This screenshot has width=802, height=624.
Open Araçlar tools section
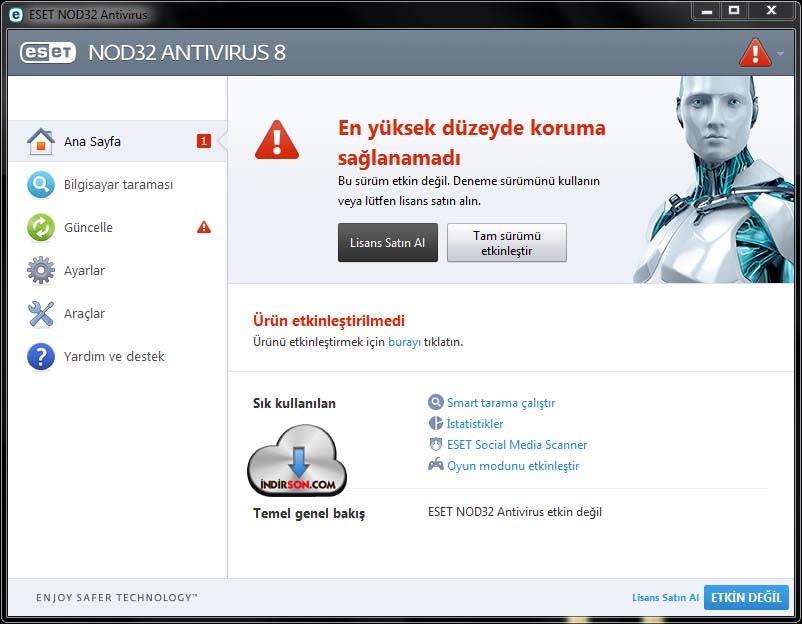(118, 314)
